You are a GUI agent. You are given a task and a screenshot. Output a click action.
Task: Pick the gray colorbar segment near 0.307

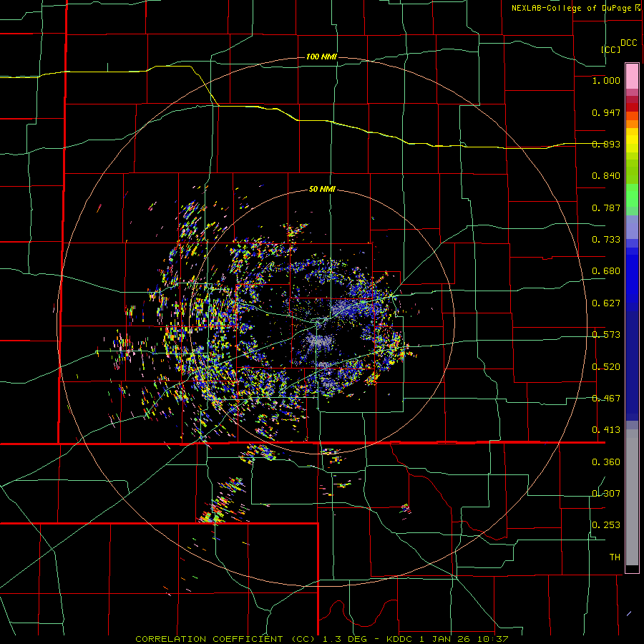(632, 497)
